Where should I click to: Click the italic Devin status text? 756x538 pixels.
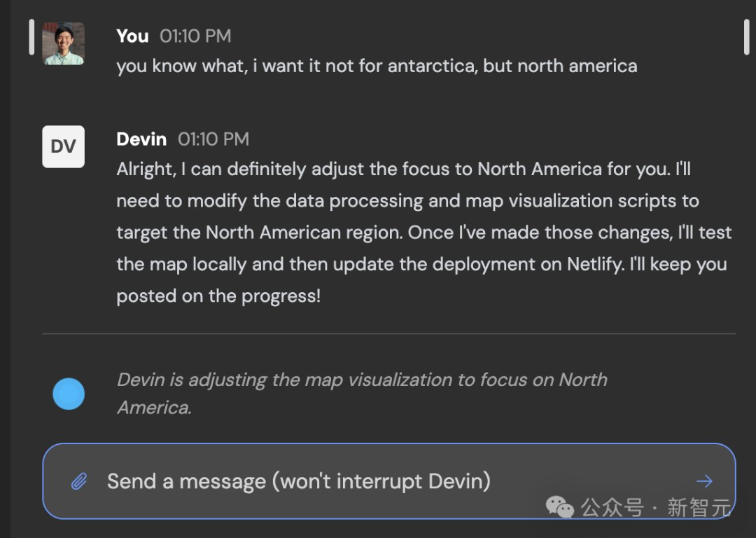tap(361, 393)
